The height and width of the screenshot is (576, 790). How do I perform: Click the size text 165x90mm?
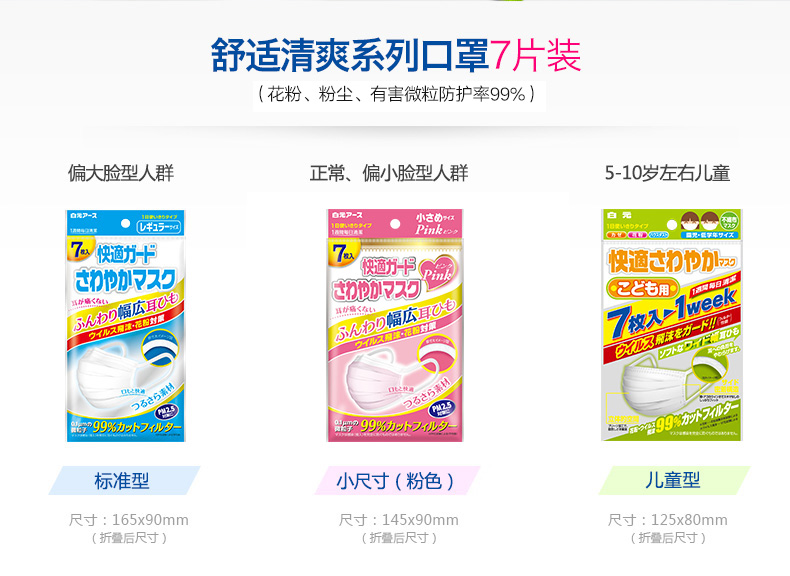[x=150, y=520]
